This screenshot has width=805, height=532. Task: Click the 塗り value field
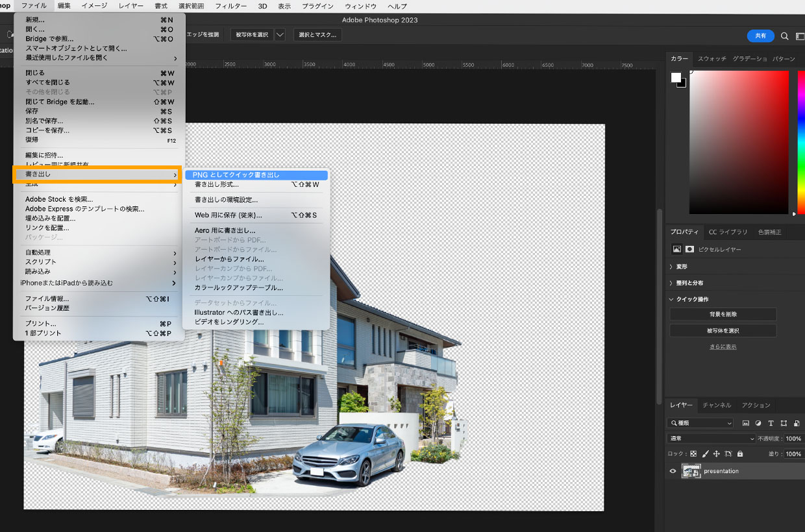793,454
